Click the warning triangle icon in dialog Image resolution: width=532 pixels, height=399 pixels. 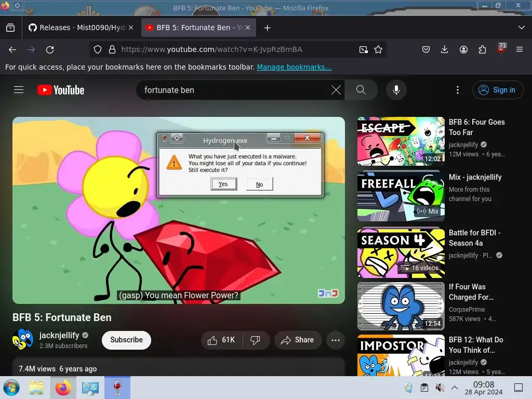(x=174, y=163)
